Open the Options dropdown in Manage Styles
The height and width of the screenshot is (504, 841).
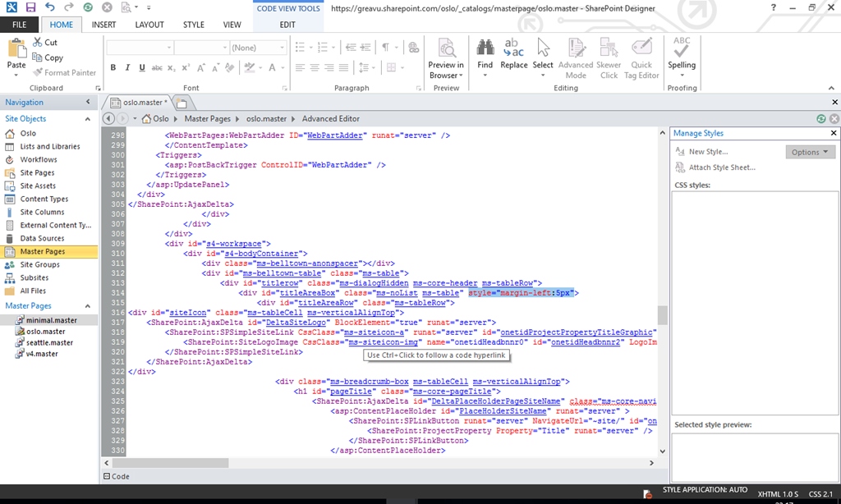pos(810,152)
